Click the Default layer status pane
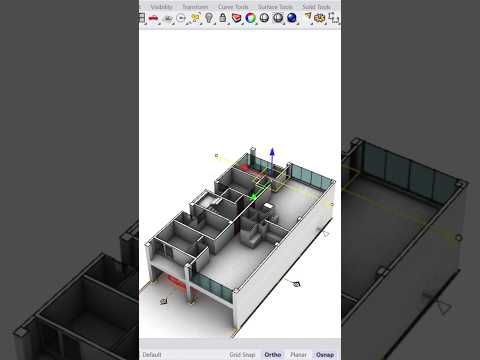The image size is (480, 360). [152, 355]
